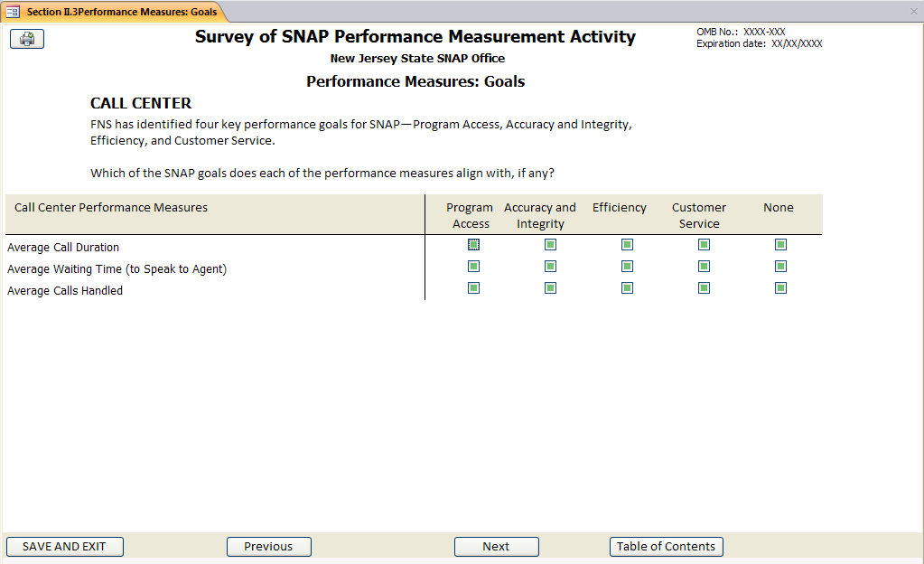Select Efficiency for Average Waiting Time
924x564 pixels.
pos(627,267)
